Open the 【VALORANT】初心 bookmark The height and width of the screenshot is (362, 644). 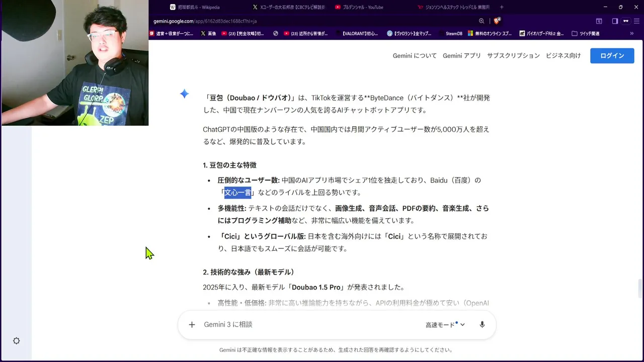pyautogui.click(x=356, y=34)
